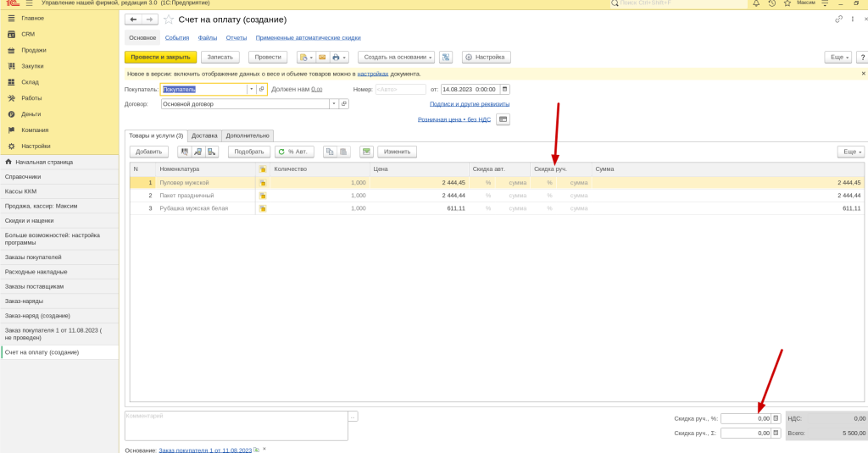Click the Номер input field
This screenshot has width=868, height=453.
[x=401, y=89]
